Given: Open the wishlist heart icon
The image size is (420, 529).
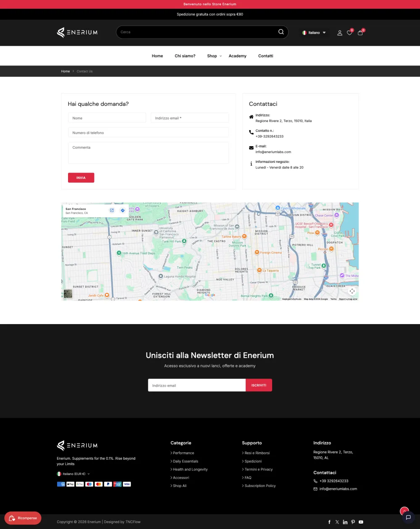Looking at the screenshot, I should point(349,33).
